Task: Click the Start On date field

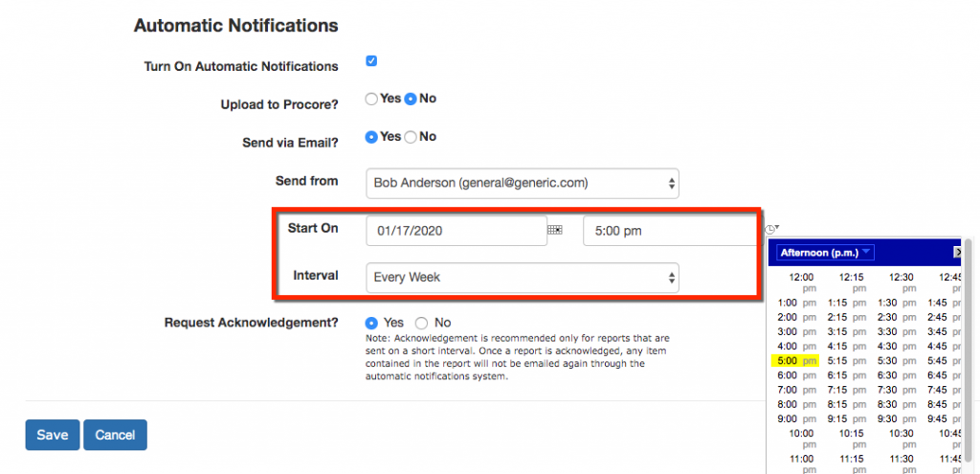Action: click(x=456, y=231)
